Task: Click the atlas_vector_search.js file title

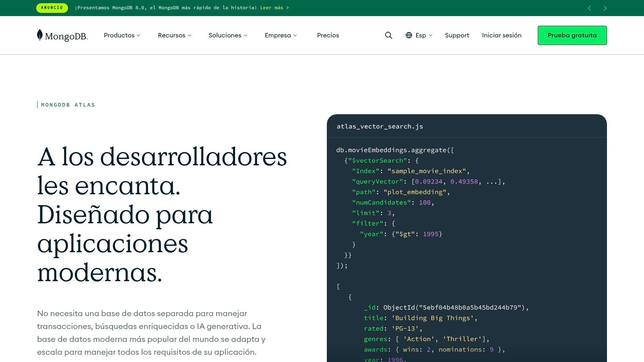Action: click(x=380, y=126)
